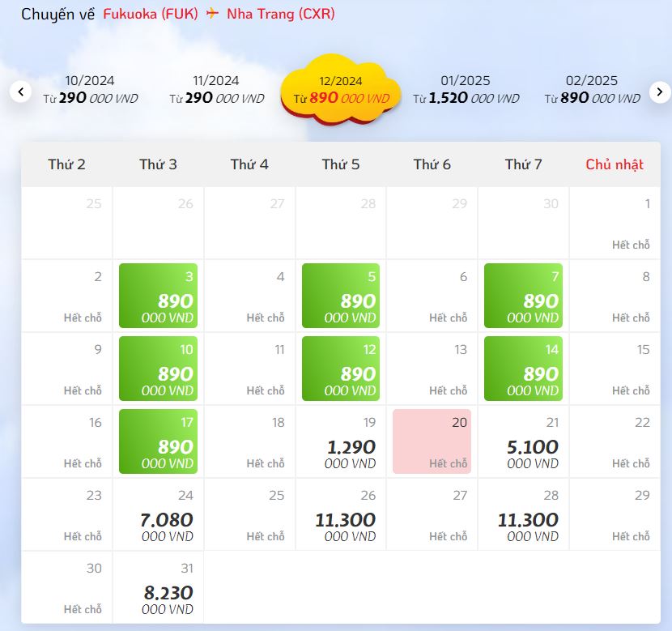Choose December 3 fare 890,000 VND
The width and height of the screenshot is (672, 631).
click(x=158, y=296)
